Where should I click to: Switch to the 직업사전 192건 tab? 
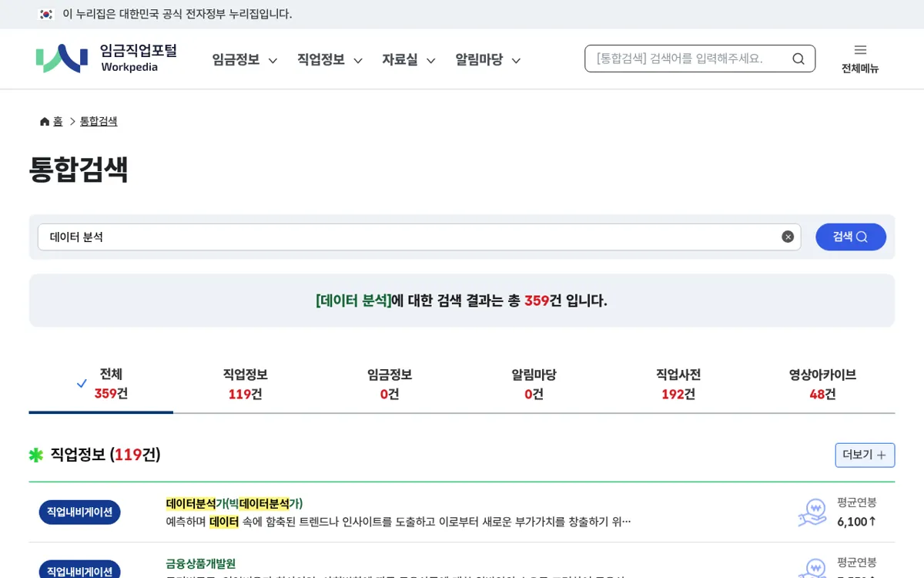pyautogui.click(x=678, y=384)
